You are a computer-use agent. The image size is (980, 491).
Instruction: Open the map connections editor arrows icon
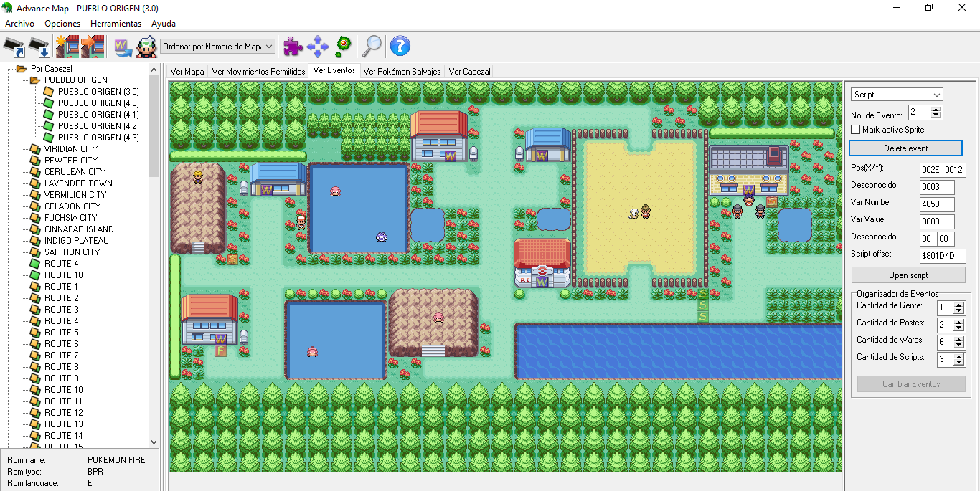coord(316,46)
